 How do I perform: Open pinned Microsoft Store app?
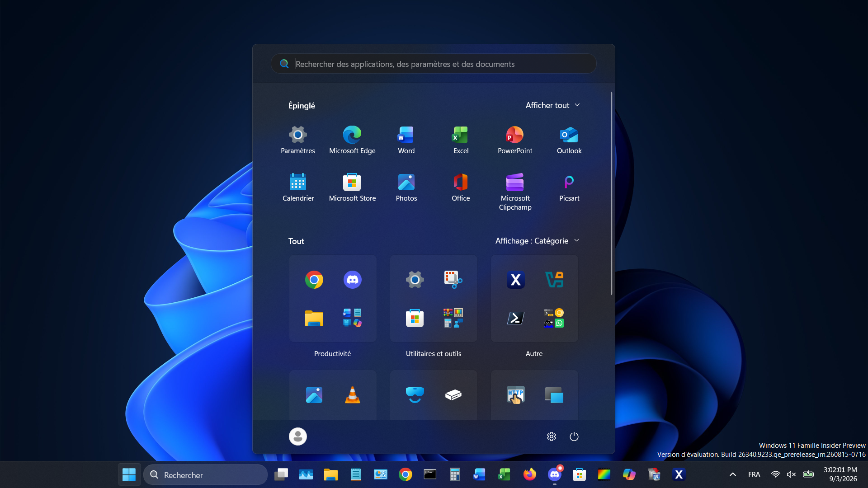(x=352, y=188)
